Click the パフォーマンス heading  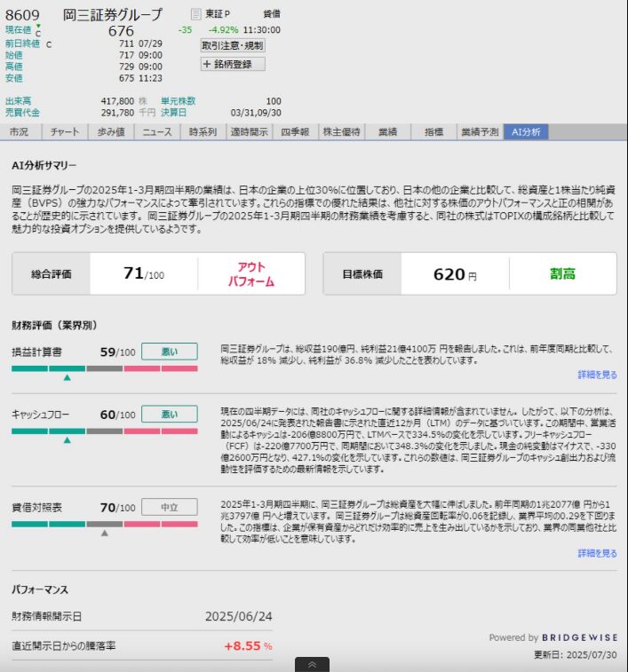click(x=40, y=589)
